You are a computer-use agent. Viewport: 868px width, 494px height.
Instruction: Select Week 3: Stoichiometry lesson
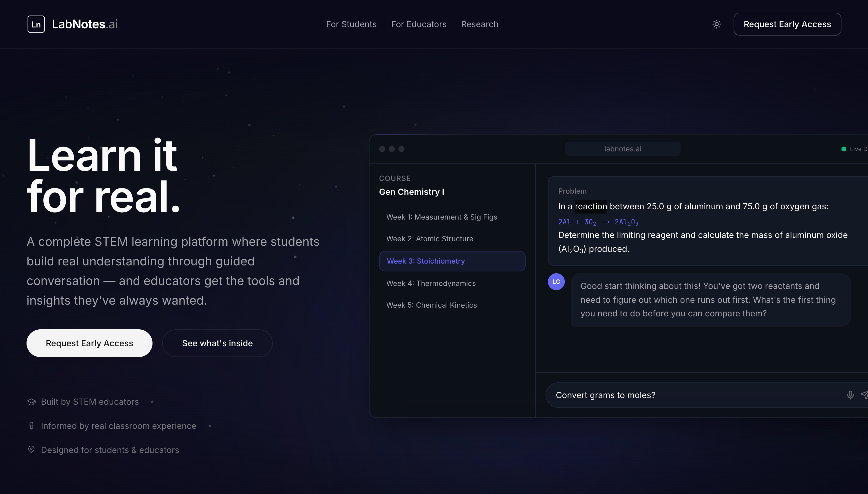452,261
